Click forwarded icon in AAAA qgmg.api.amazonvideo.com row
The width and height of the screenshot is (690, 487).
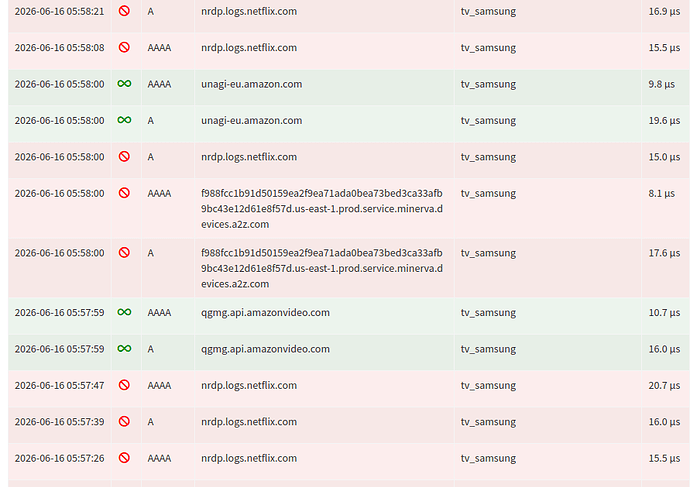(x=124, y=312)
